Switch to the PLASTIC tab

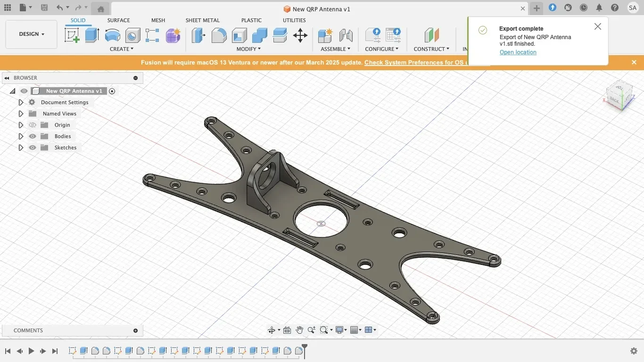click(x=251, y=20)
